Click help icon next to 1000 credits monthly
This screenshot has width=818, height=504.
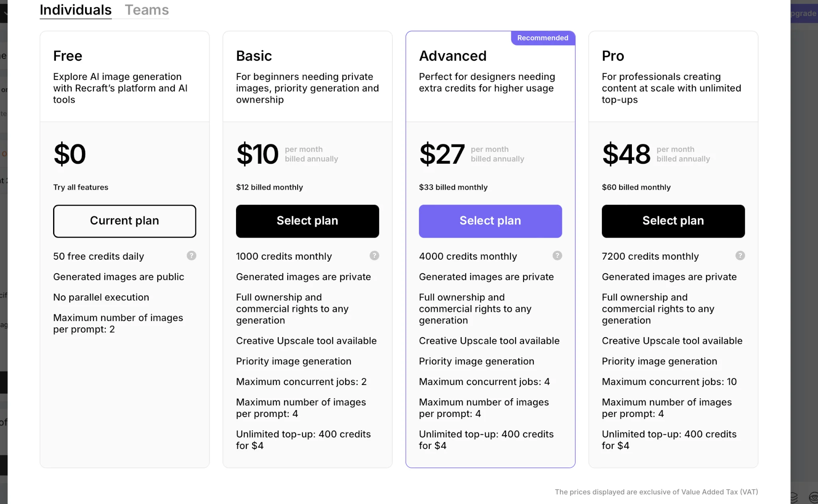click(x=374, y=256)
